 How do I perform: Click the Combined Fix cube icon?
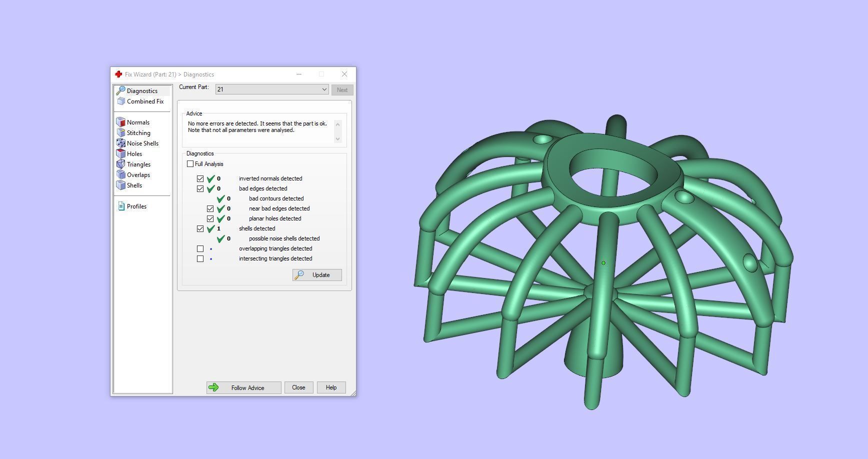[121, 101]
